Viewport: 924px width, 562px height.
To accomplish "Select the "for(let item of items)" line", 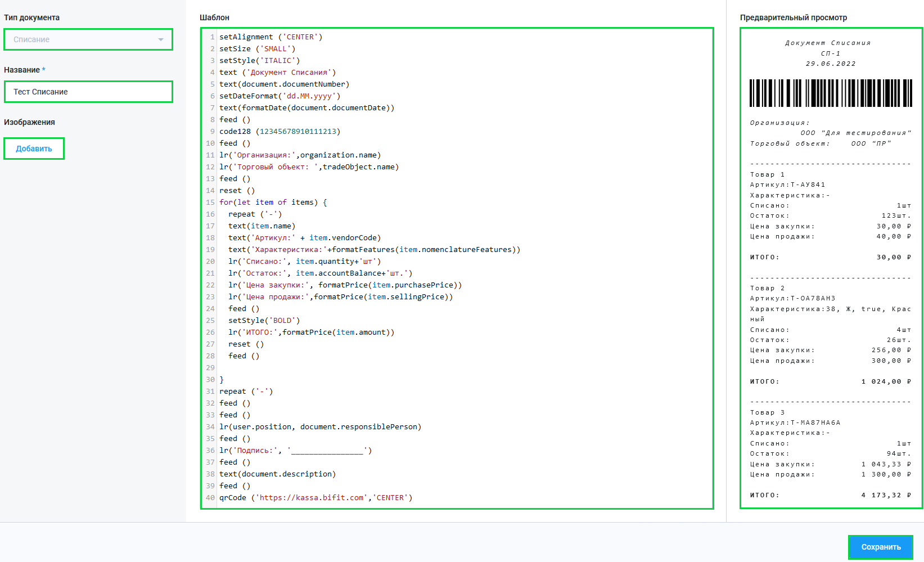I will point(273,203).
